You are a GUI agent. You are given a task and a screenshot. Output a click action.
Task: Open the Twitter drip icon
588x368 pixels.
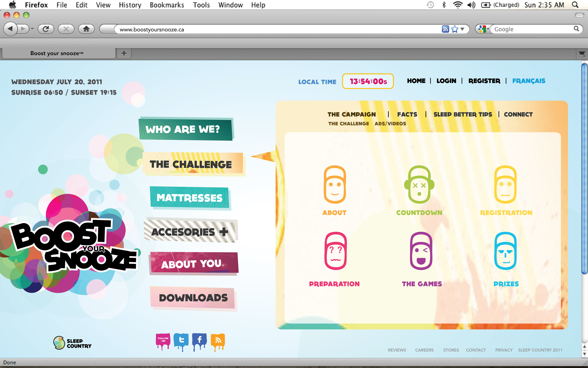pyautogui.click(x=181, y=342)
